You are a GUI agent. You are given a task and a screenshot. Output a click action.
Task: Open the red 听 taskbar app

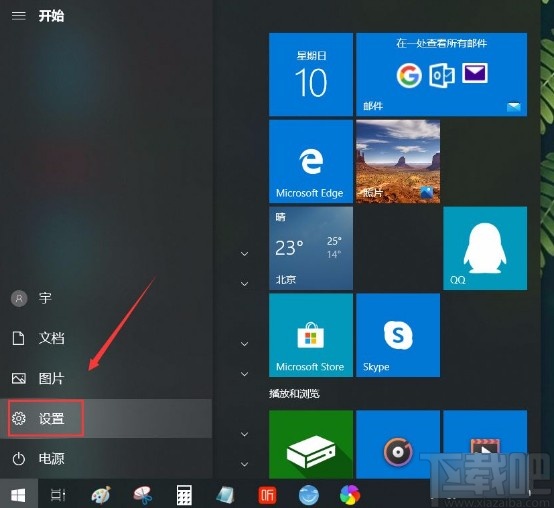pyautogui.click(x=267, y=495)
